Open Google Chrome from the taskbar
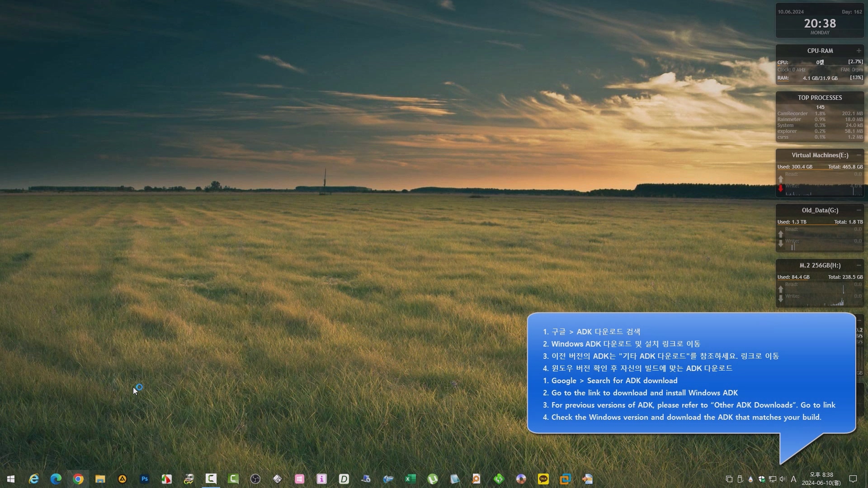868x488 pixels. [78, 479]
